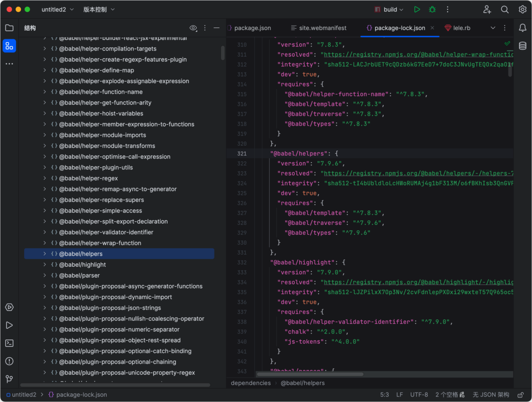Image resolution: width=532 pixels, height=402 pixels.
Task: Expand @babel/highlight tree node
Action: pos(45,264)
